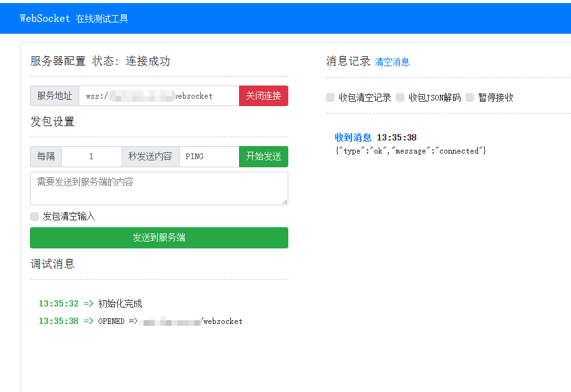Viewport: 571px width, 392px height.
Task: Click the WebSocket 在线测试工具 title
Action: click(75, 18)
